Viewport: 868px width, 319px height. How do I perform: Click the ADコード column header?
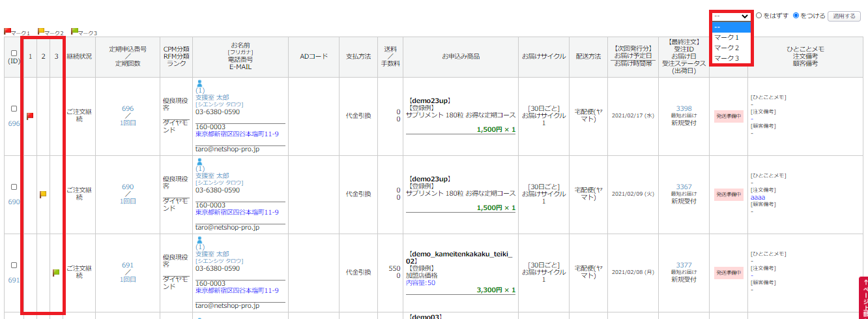click(314, 57)
